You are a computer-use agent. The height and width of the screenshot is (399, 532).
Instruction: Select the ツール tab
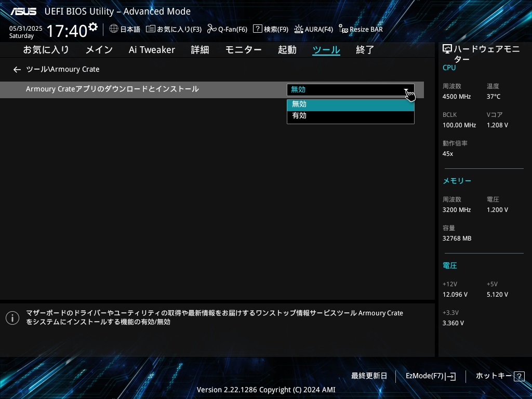[326, 50]
